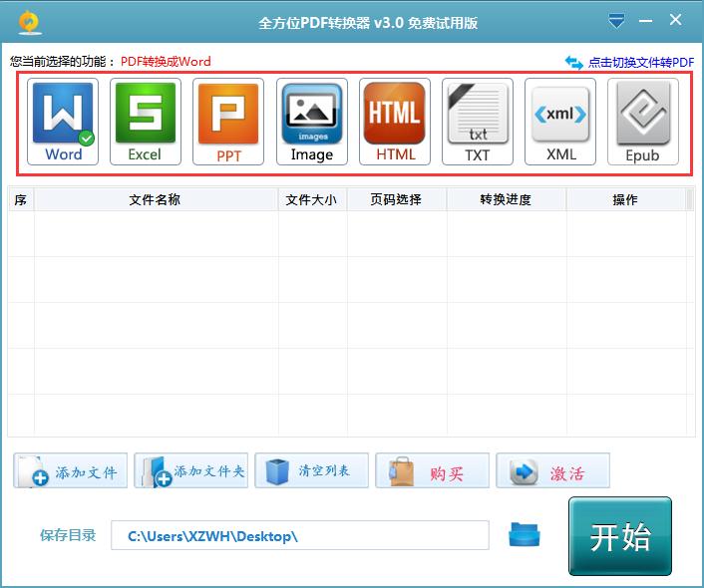
Task: Pick the XML conversion option
Action: (560, 122)
